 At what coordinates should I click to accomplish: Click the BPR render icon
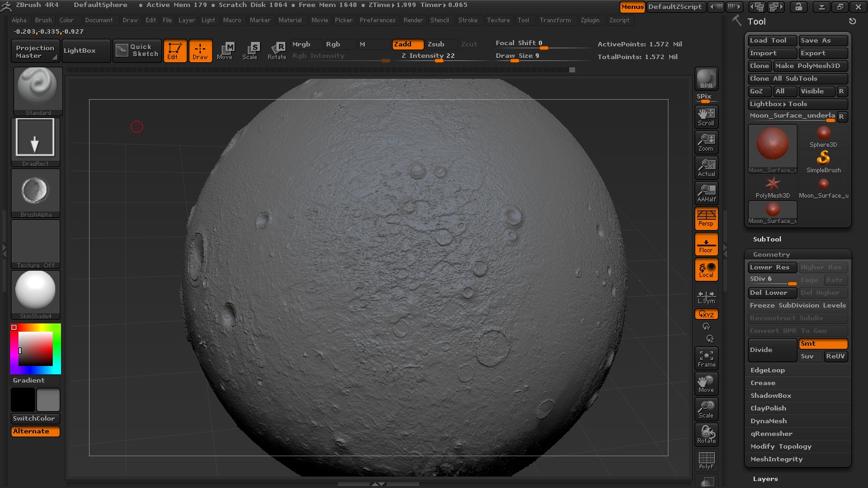(x=706, y=78)
